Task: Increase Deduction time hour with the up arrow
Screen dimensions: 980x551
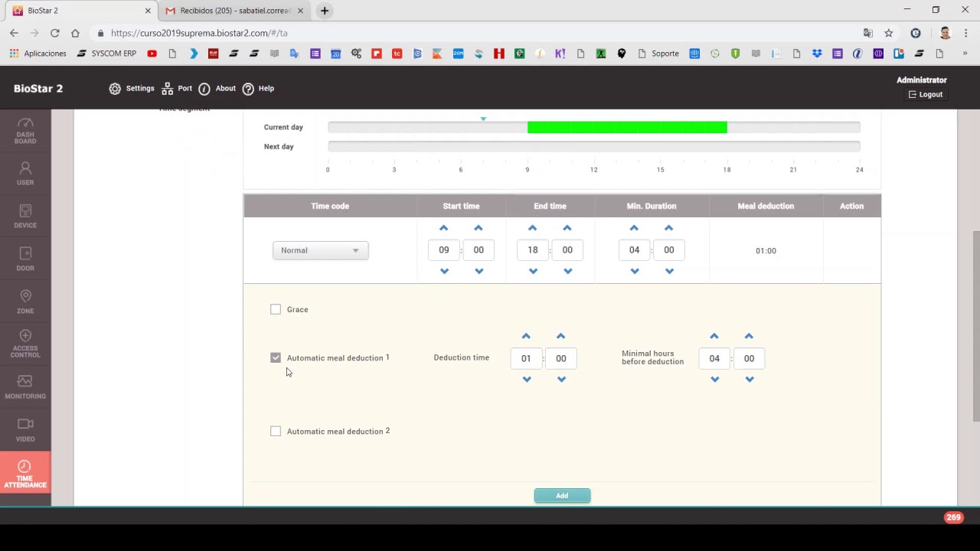Action: 526,336
